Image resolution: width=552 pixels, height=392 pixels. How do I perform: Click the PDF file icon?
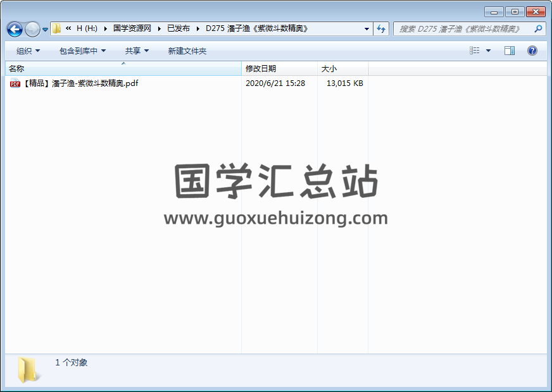point(15,83)
